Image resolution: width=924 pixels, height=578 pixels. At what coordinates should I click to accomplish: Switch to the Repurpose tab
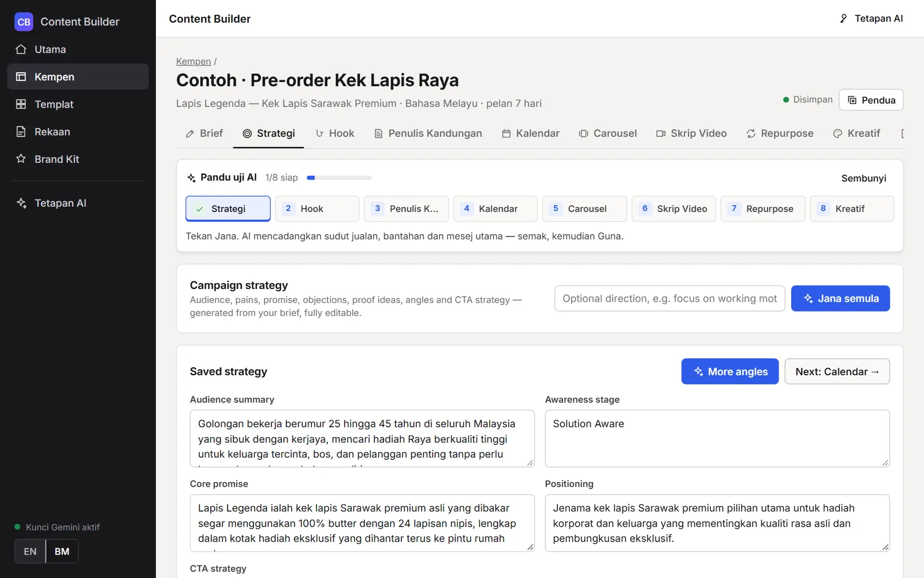[780, 134]
